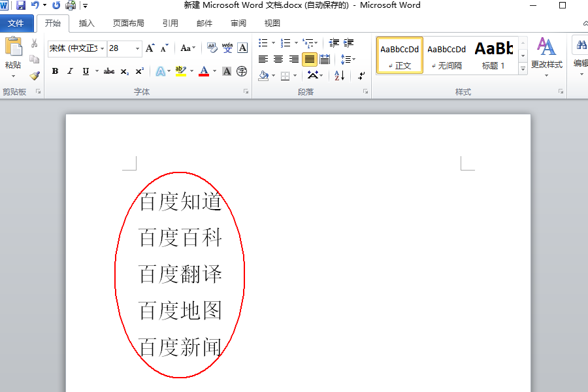Apply the 标题 1 (Heading 1) style
The height and width of the screenshot is (392, 588).
pyautogui.click(x=493, y=55)
